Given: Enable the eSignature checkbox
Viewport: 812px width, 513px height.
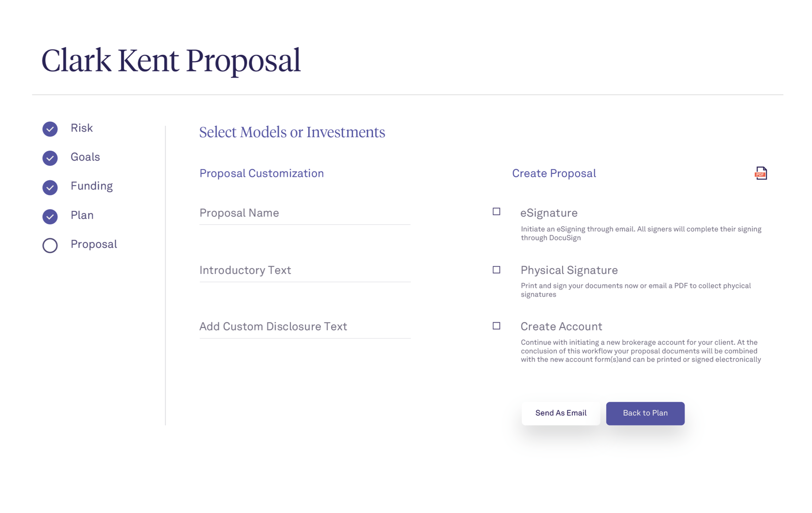Looking at the screenshot, I should [496, 211].
